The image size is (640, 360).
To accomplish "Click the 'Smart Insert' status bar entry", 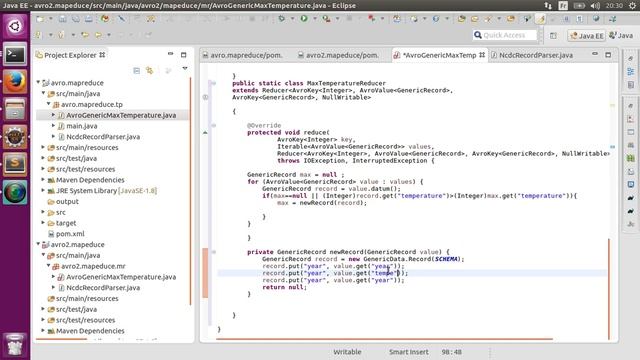I will [409, 352].
